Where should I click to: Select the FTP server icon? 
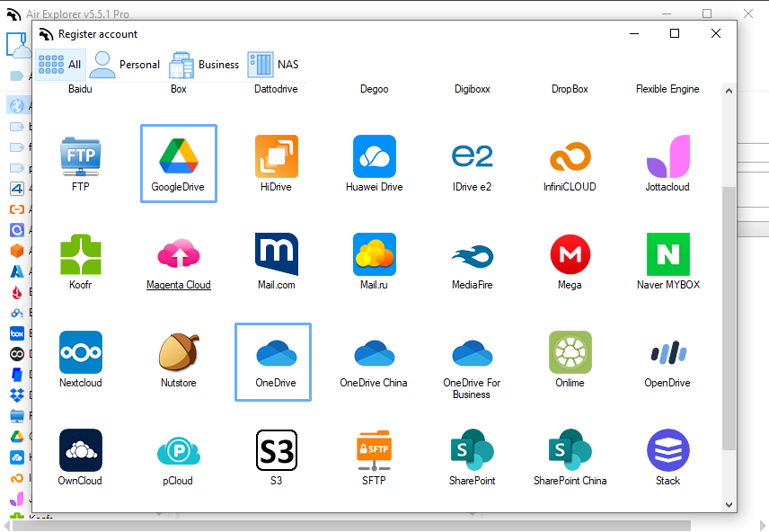(81, 157)
